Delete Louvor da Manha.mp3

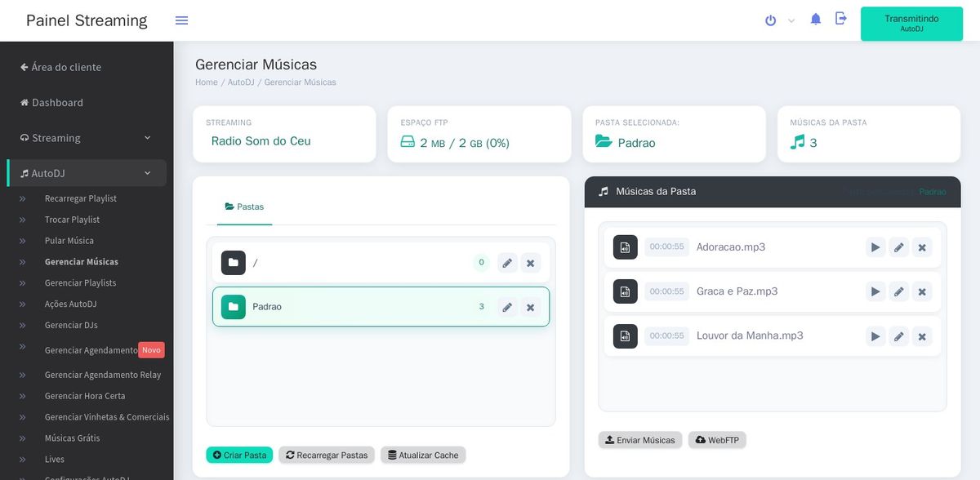[x=922, y=336]
